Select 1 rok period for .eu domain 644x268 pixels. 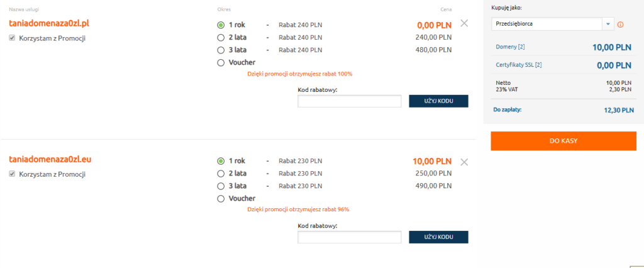pyautogui.click(x=221, y=161)
